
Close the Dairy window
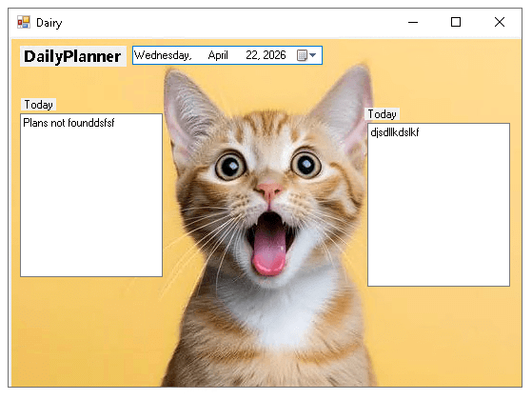click(x=499, y=23)
